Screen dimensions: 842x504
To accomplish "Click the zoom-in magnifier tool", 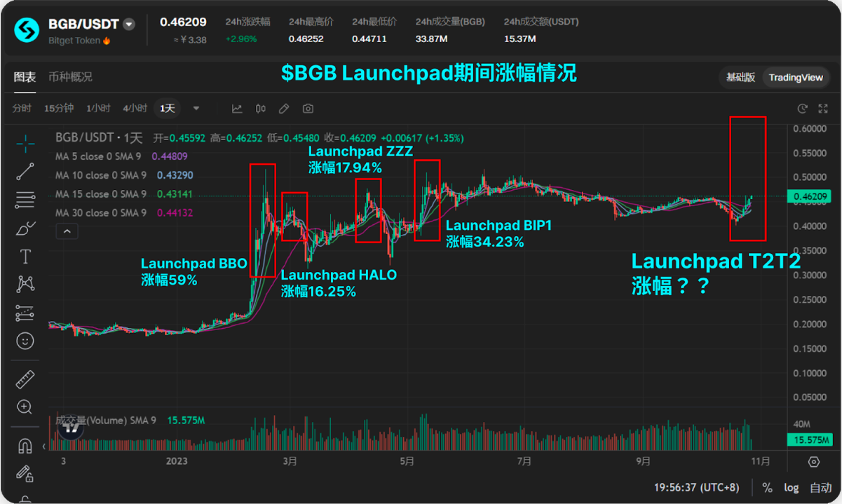I will pyautogui.click(x=25, y=407).
